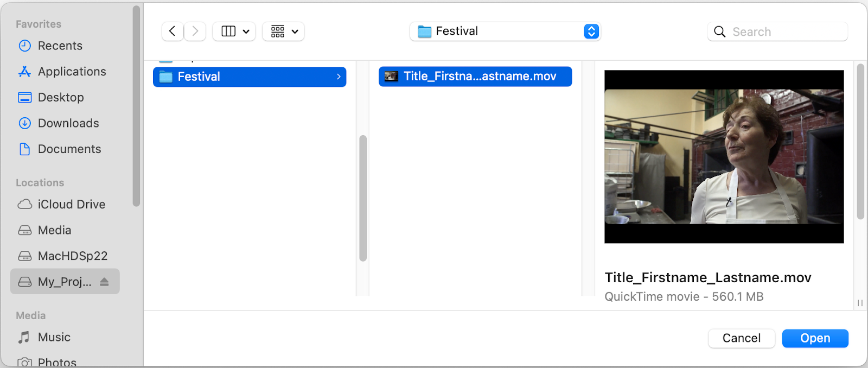Go forward with the right chevron button
The image size is (868, 368).
(195, 31)
